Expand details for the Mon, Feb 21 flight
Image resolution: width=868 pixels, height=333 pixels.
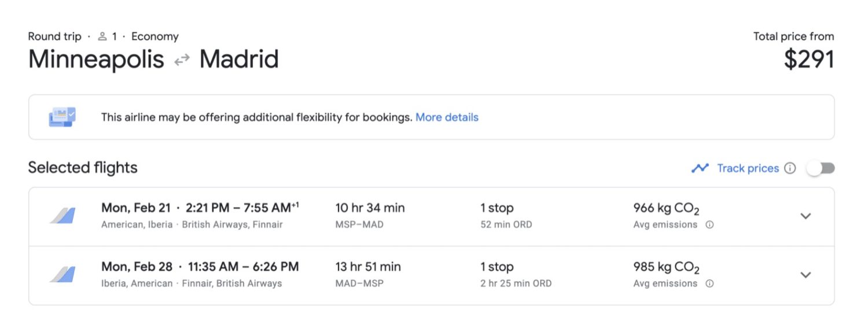click(x=806, y=216)
